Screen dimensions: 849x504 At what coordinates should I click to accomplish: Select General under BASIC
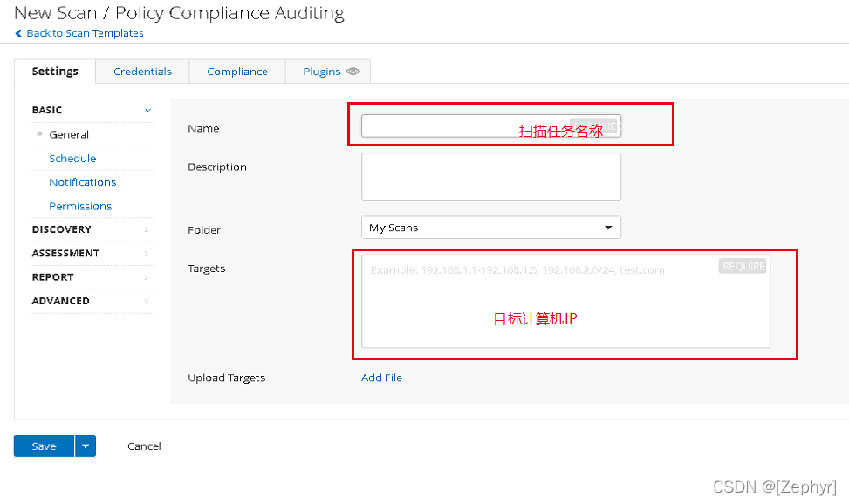[69, 134]
